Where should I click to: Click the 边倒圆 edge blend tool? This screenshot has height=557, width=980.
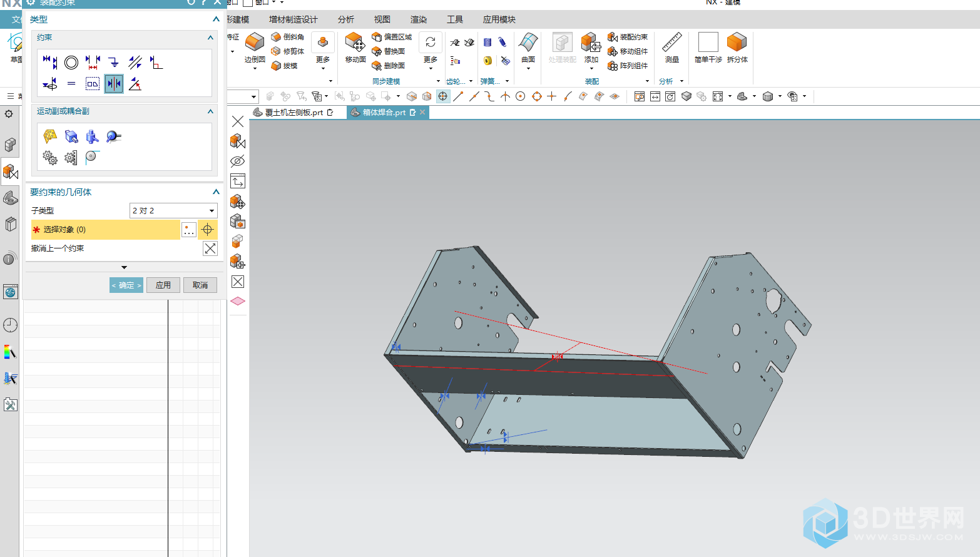(x=255, y=49)
